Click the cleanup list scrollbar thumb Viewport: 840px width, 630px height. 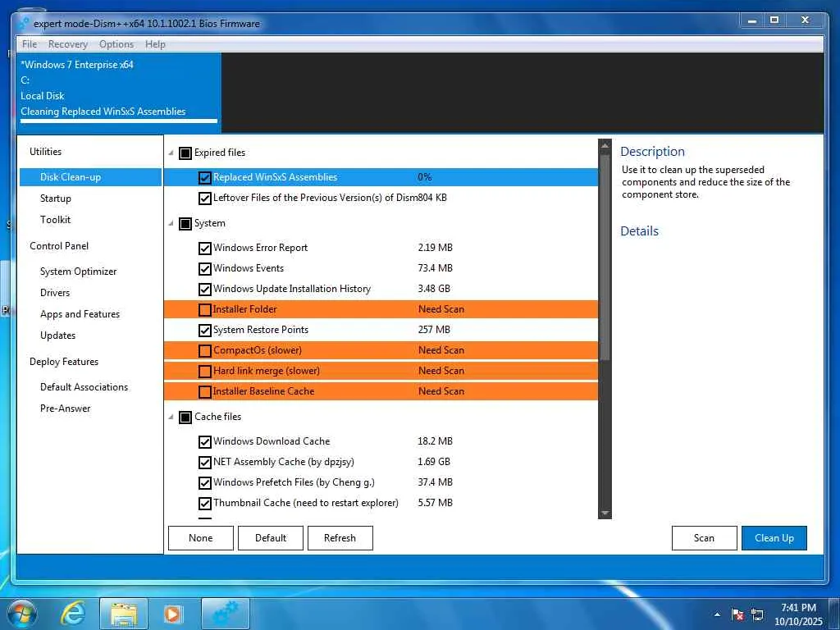pos(605,257)
